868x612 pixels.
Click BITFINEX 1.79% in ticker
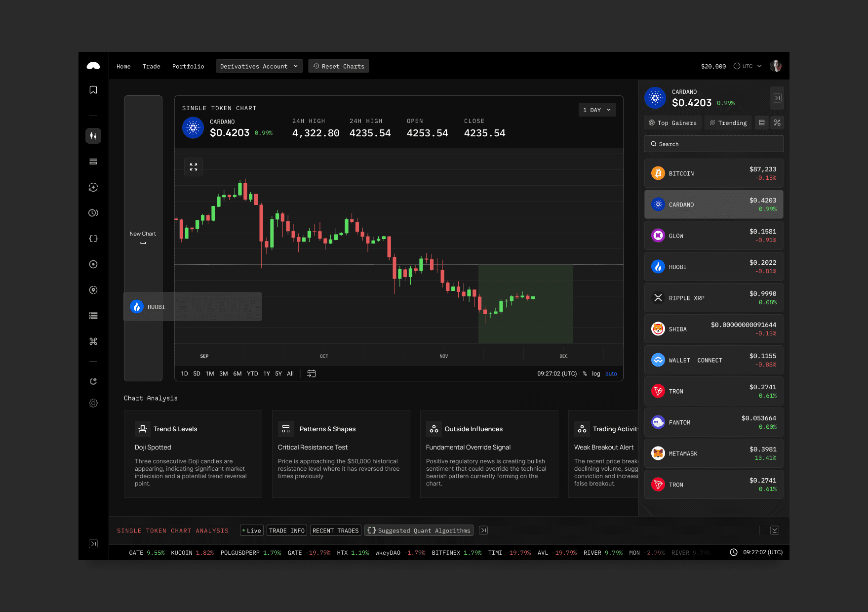(457, 553)
